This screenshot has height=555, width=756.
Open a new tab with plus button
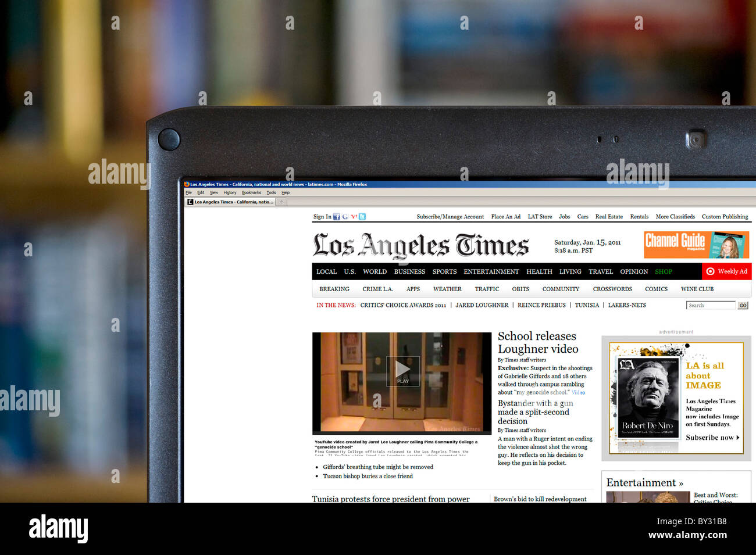click(281, 202)
